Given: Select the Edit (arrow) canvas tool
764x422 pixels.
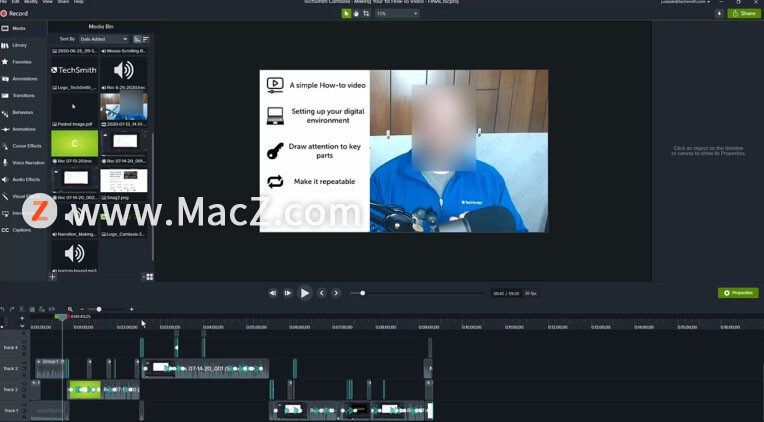Looking at the screenshot, I should (346, 14).
